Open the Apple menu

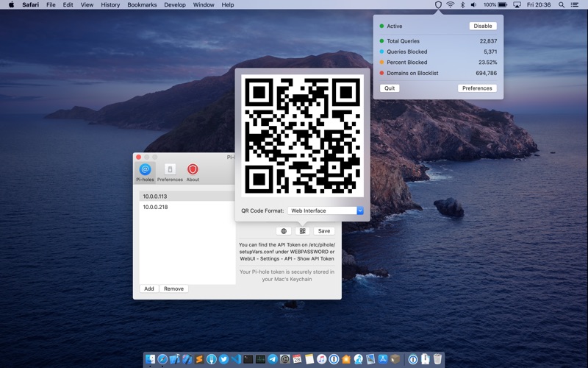click(x=11, y=4)
